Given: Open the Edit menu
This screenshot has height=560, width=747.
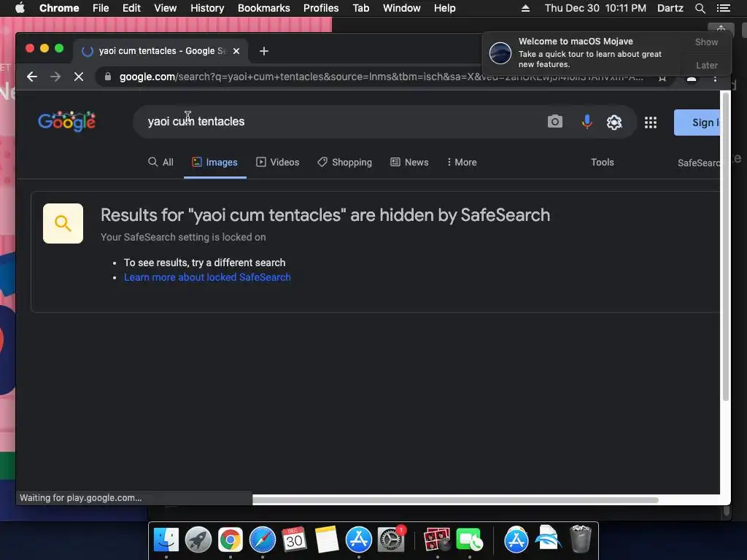Looking at the screenshot, I should point(131,8).
